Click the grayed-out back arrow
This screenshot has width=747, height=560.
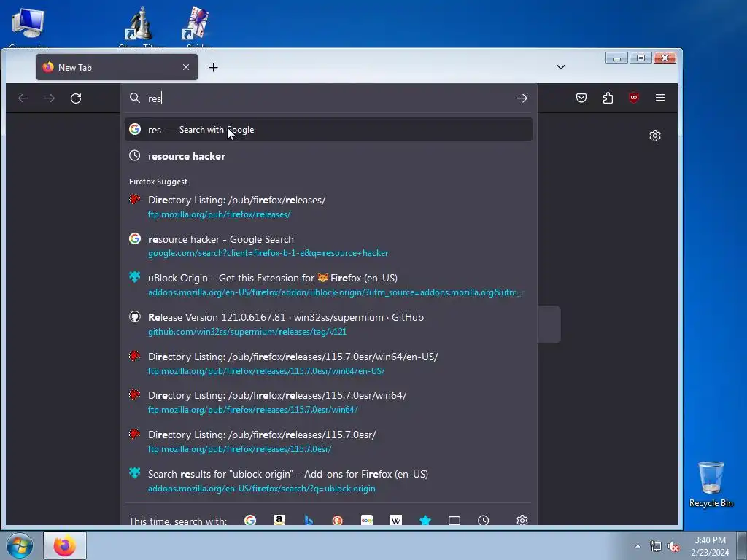pos(23,98)
